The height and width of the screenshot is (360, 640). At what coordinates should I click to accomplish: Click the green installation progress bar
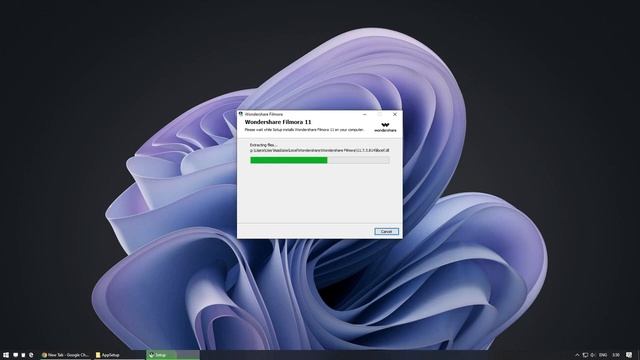point(320,160)
